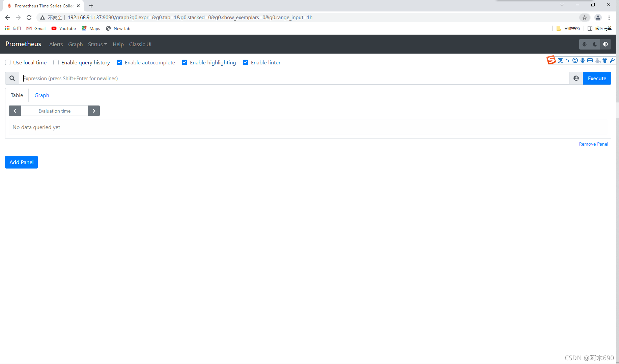Screen dimensions: 619x364
Task: Open Gmail bookmark
Action: (36, 28)
